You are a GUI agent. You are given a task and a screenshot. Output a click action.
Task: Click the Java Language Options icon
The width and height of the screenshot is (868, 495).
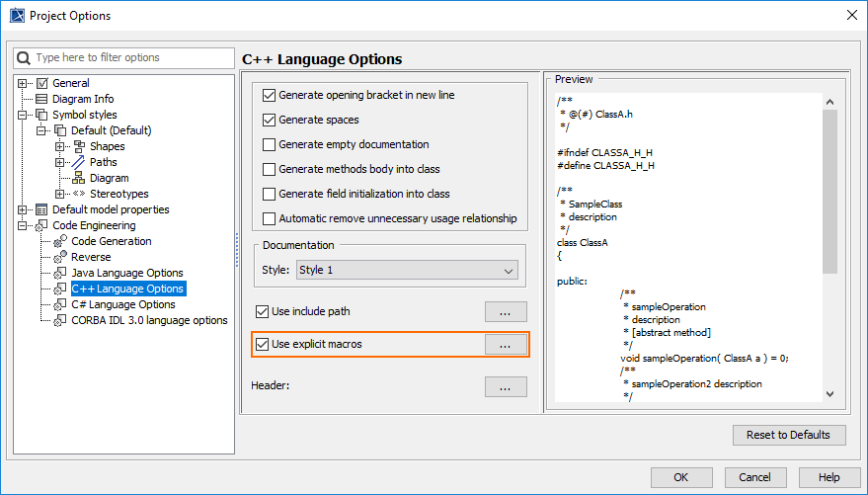point(60,273)
